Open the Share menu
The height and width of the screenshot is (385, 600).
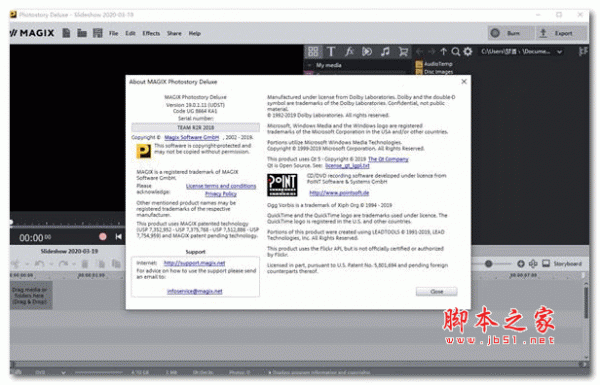coord(174,33)
